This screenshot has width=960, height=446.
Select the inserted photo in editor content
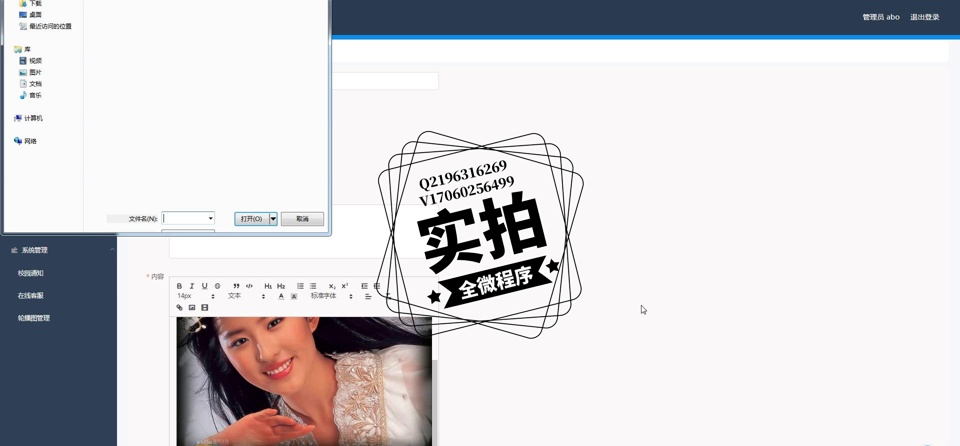304,381
